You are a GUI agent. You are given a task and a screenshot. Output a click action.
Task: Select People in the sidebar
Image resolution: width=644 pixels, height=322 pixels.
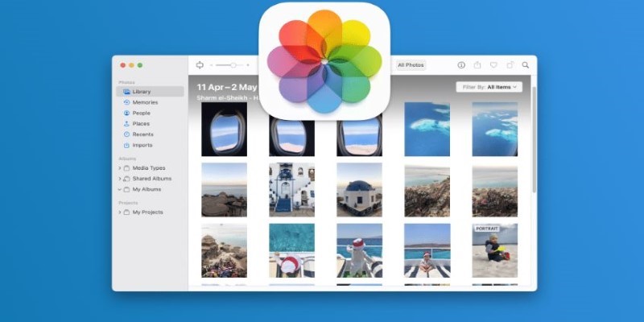pos(142,113)
